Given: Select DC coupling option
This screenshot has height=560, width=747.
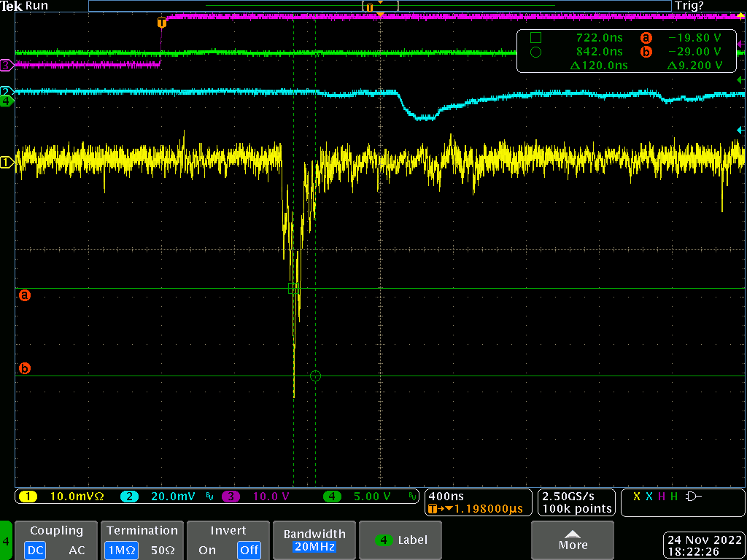Looking at the screenshot, I should point(35,550).
